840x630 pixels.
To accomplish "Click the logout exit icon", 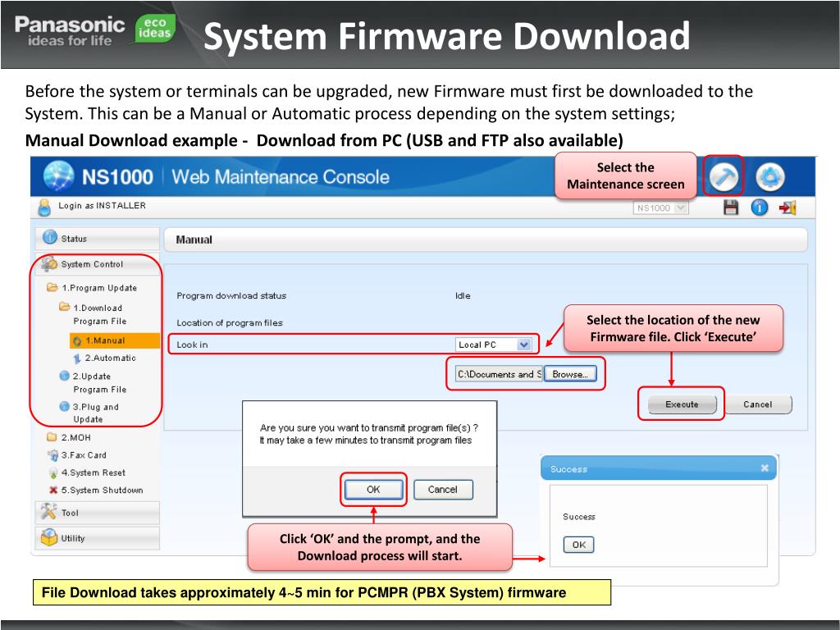I will tap(787, 208).
